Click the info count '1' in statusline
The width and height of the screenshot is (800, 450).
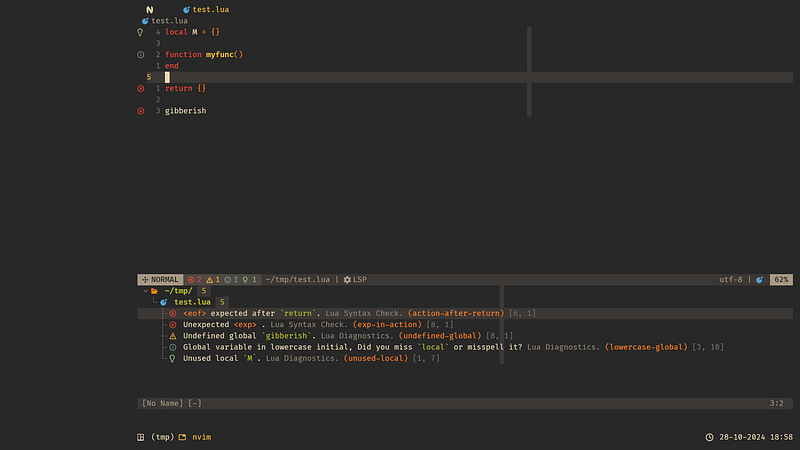tap(232, 280)
